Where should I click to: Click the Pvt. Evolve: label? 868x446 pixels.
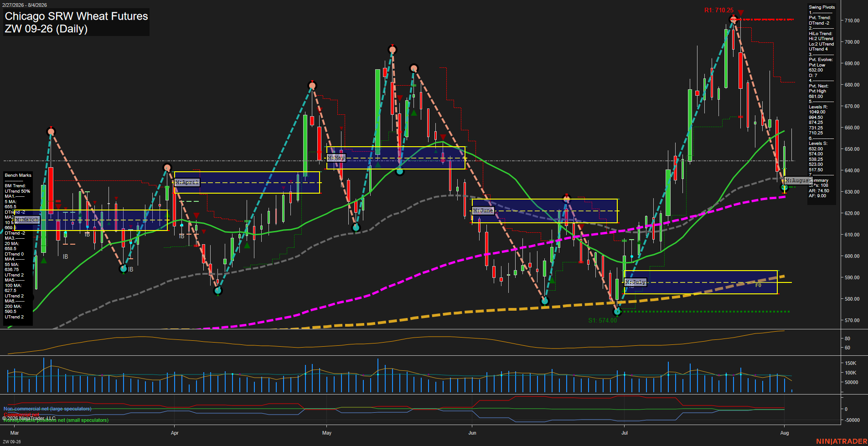click(821, 60)
